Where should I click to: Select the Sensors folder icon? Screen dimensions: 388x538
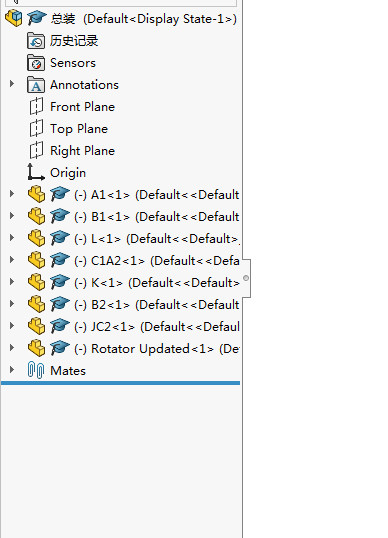[x=36, y=63]
